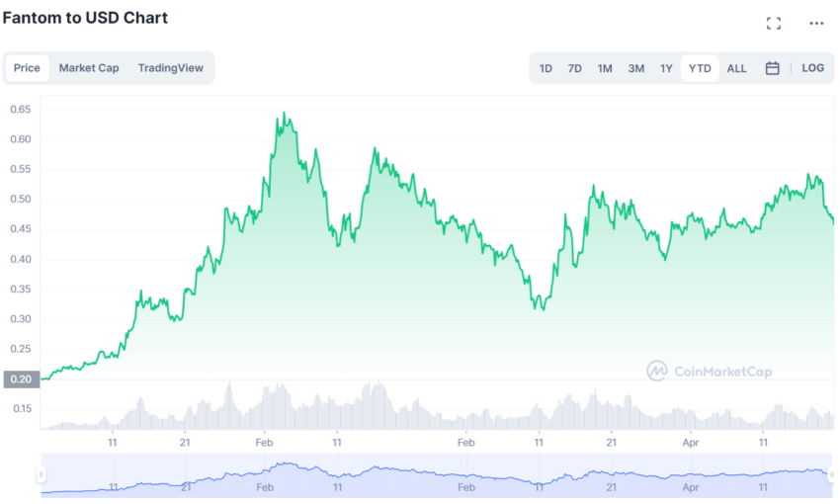
Task: Set chart range to 3M
Action: pos(635,68)
